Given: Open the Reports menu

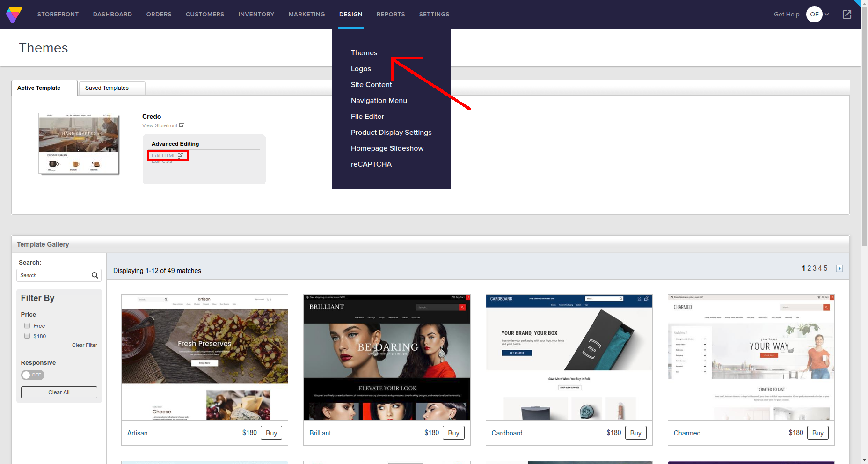Looking at the screenshot, I should coord(391,15).
